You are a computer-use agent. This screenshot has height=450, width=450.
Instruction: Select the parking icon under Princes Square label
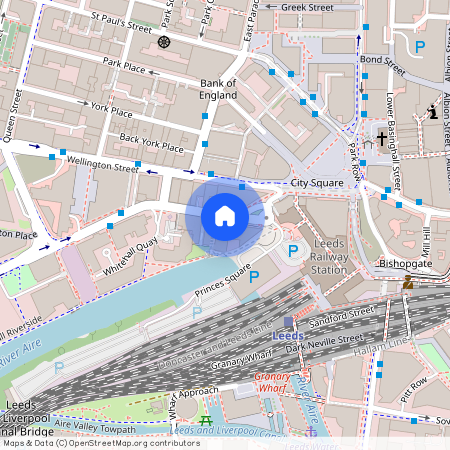[x=254, y=276]
